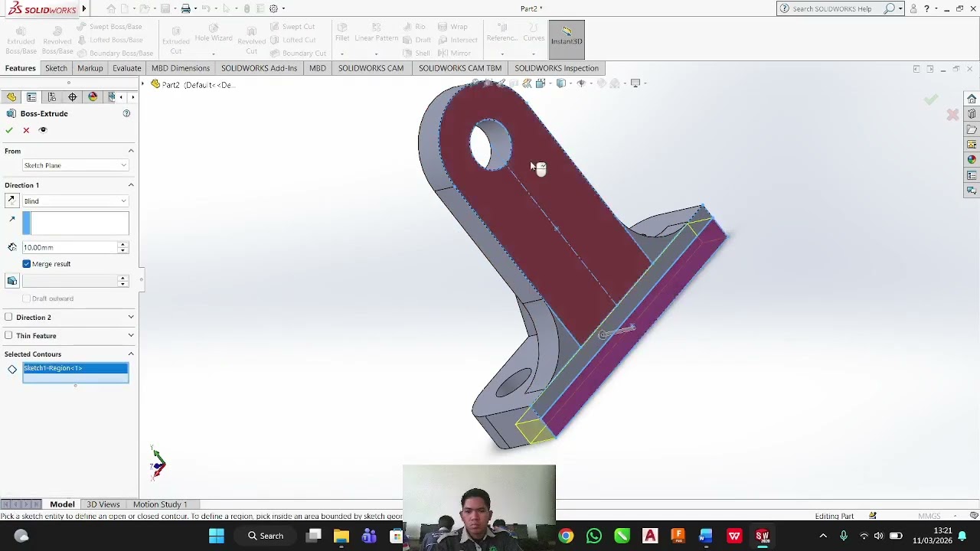Viewport: 980px width, 551px height.
Task: Toggle the draft on/off icon button
Action: tap(12, 281)
